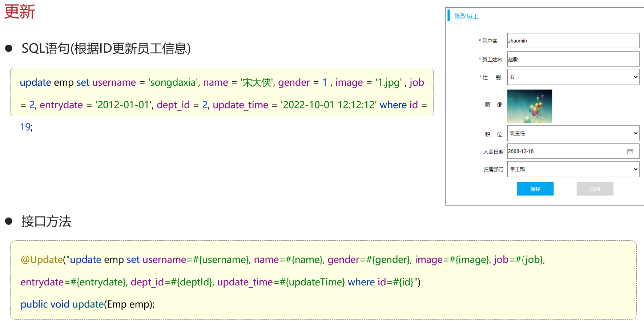Click the entry date field 2008-12-18
The width and height of the screenshot is (644, 321).
coord(565,151)
